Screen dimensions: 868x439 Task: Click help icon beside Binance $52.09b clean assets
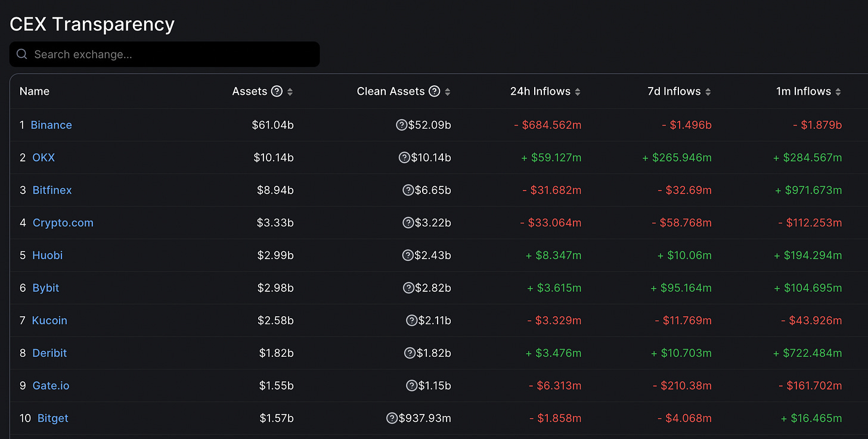click(402, 125)
